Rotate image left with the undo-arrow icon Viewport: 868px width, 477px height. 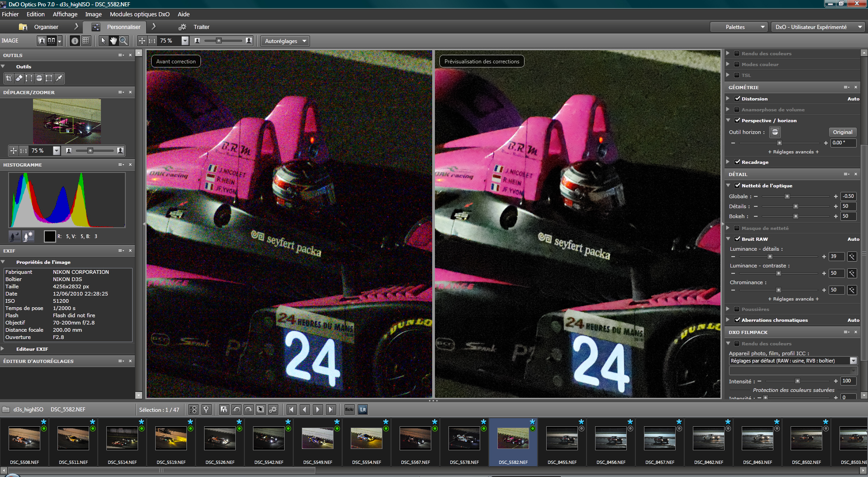coord(236,410)
